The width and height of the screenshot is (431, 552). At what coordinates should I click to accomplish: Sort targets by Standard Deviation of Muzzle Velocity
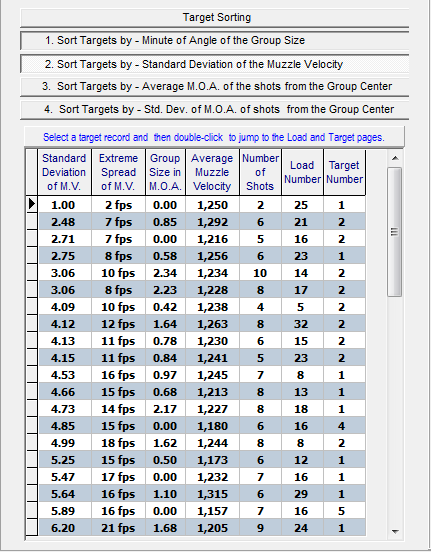215,64
